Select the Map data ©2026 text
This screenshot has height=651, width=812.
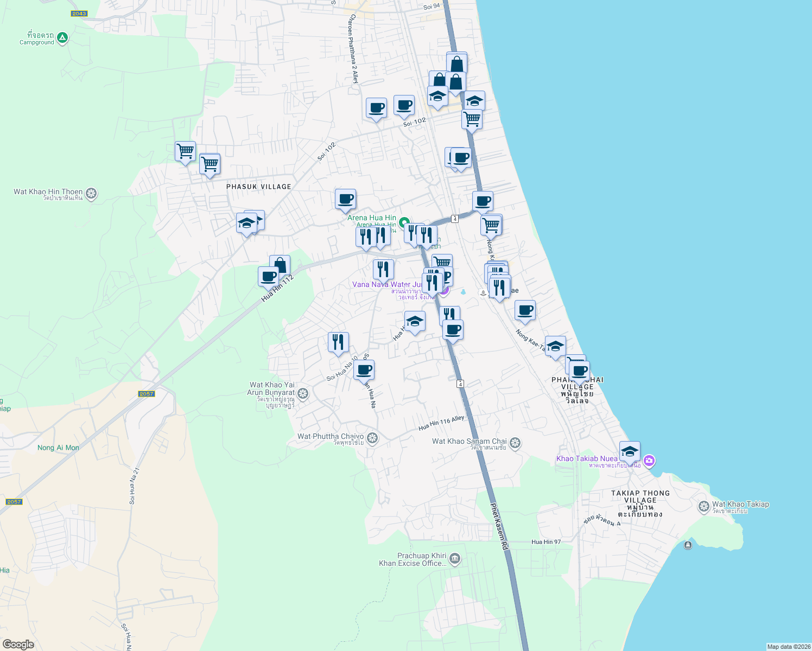click(x=783, y=646)
